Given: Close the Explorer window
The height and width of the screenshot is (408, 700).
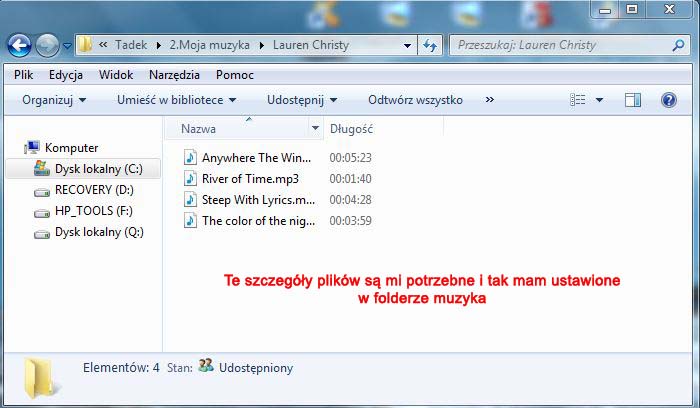Looking at the screenshot, I should point(669,9).
